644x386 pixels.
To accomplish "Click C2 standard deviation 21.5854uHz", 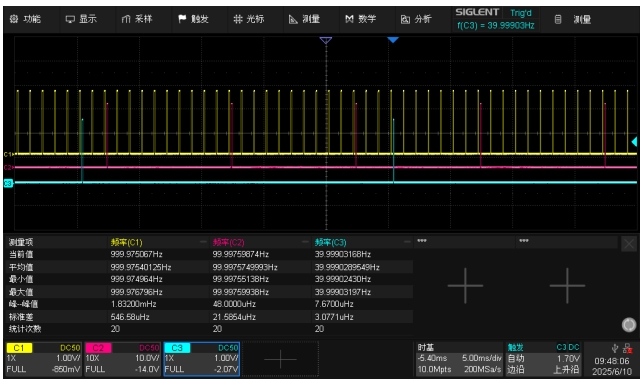I will point(234,317).
